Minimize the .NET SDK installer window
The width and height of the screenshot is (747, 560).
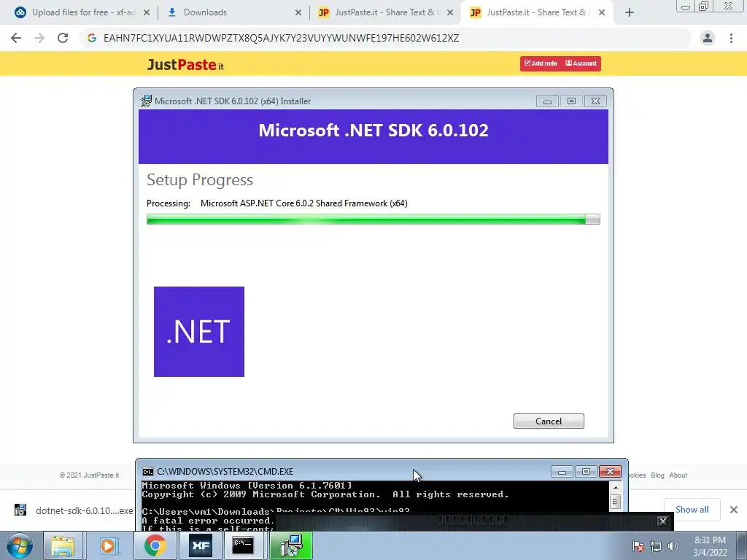[547, 101]
